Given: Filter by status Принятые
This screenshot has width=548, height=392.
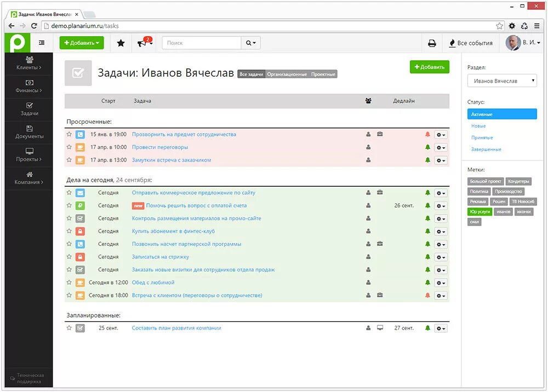Looking at the screenshot, I should coord(482,137).
